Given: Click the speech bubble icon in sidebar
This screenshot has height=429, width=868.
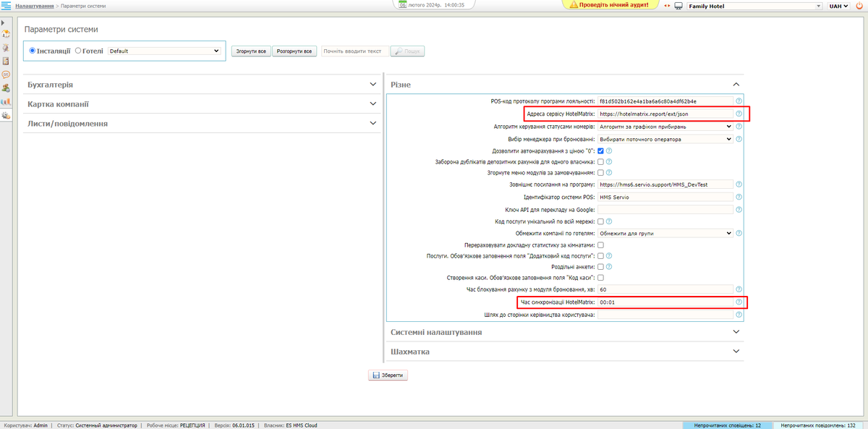Looking at the screenshot, I should pyautogui.click(x=6, y=75).
